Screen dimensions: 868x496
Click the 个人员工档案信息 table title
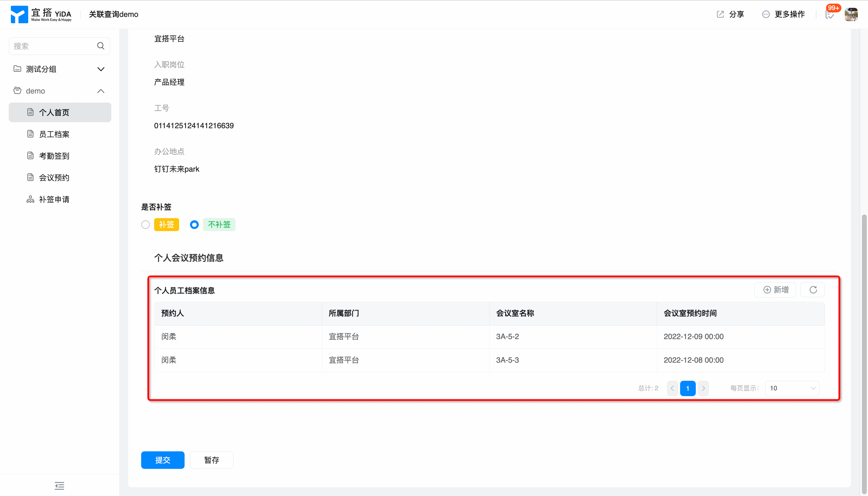184,290
